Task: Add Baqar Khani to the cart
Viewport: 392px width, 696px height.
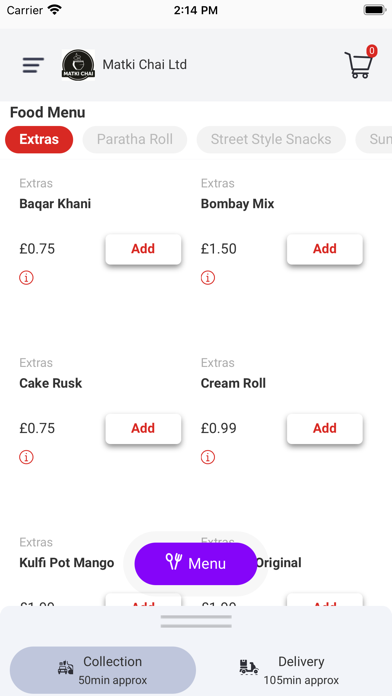Action: click(x=143, y=249)
